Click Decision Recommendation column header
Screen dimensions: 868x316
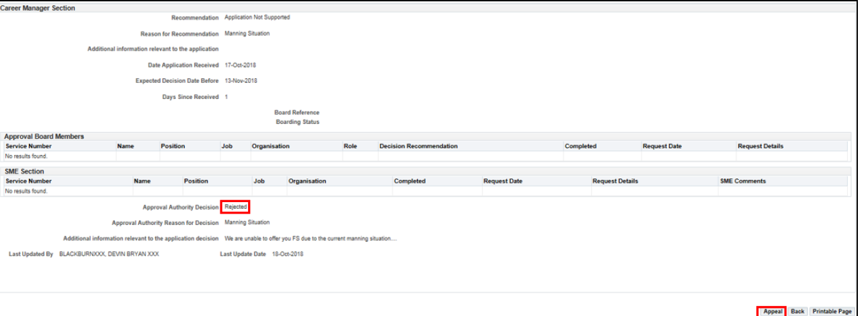click(418, 146)
